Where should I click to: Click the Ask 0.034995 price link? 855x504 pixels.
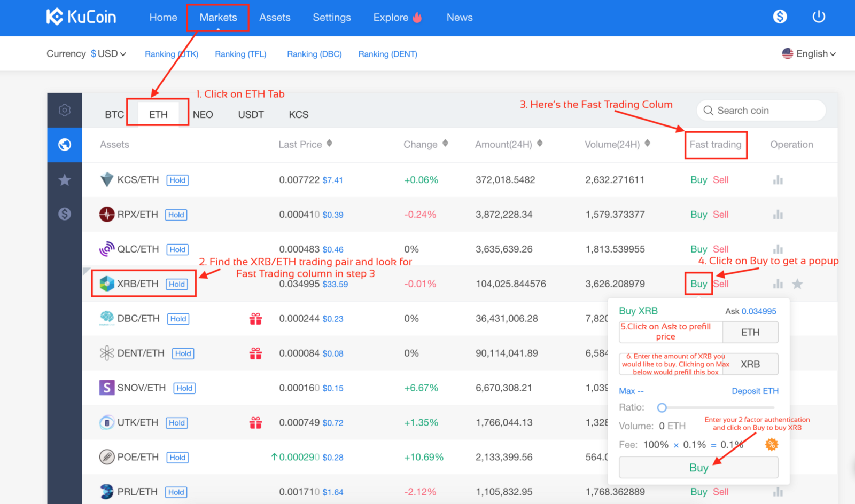point(751,311)
